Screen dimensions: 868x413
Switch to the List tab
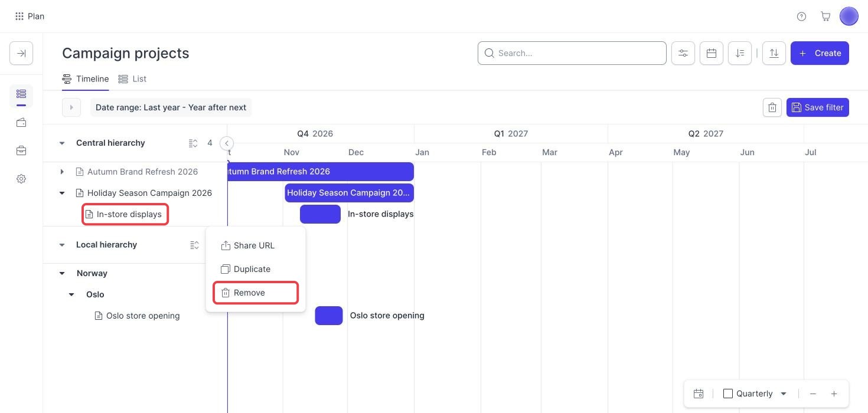click(132, 79)
